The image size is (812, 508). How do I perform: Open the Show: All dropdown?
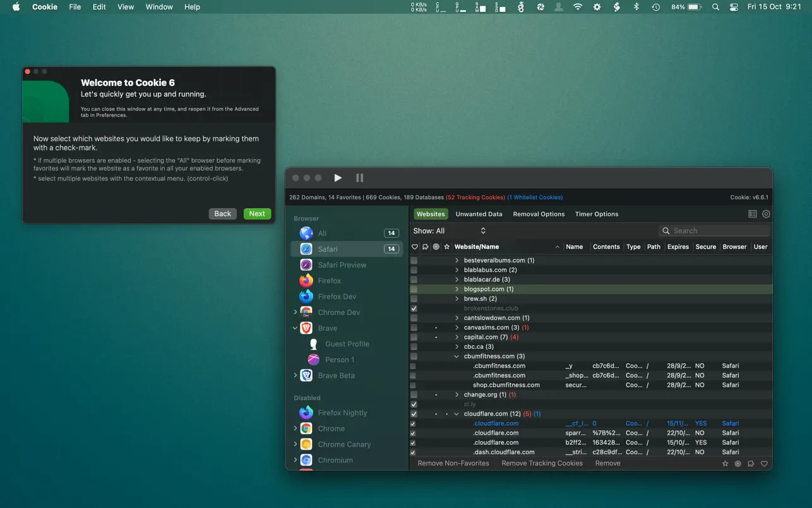pyautogui.click(x=450, y=231)
